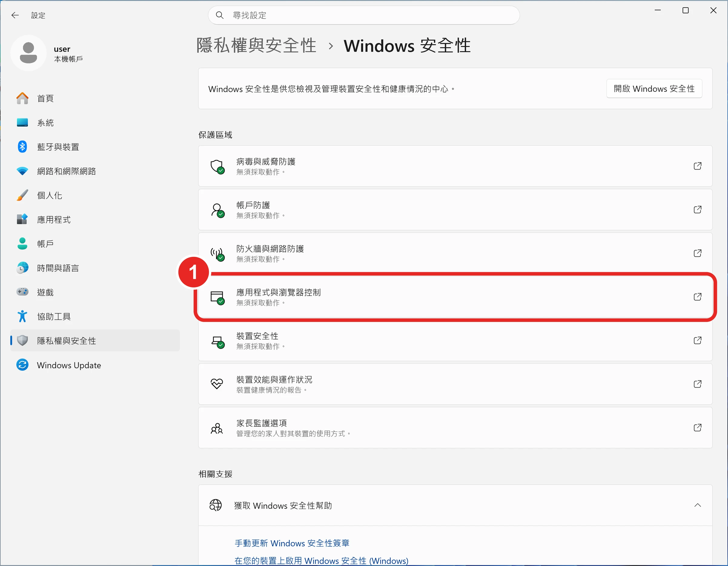This screenshot has width=728, height=566.
Task: Open 防火牆與網路防護 row
Action: [455, 253]
